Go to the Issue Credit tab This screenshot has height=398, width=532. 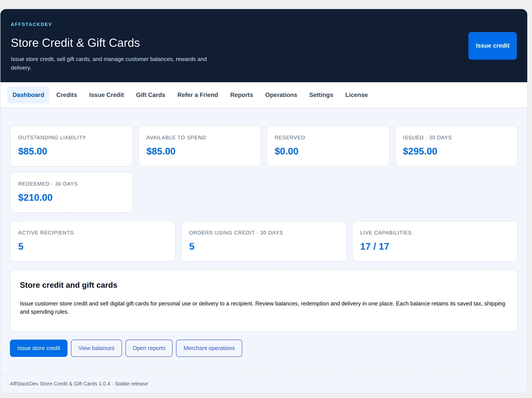(x=106, y=95)
